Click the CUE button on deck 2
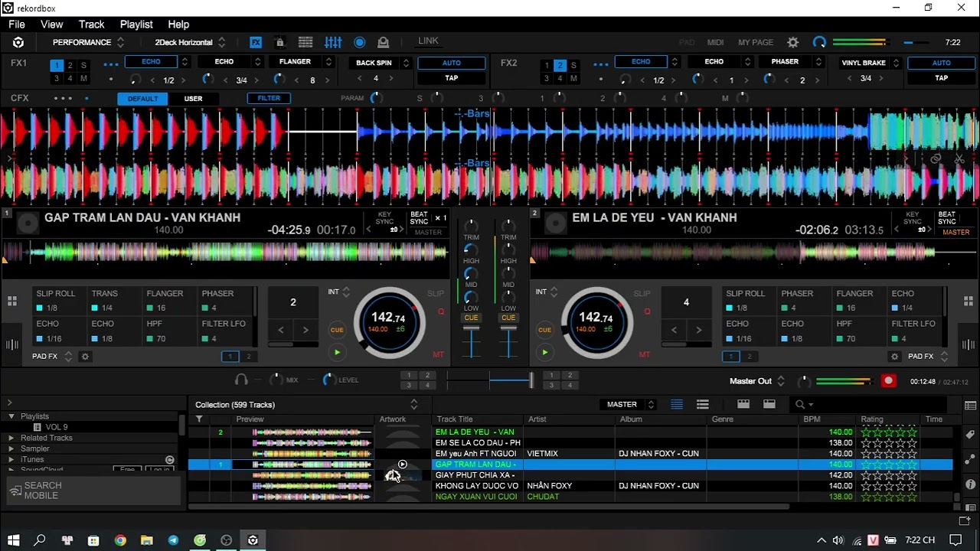This screenshot has width=980, height=551. coord(544,330)
